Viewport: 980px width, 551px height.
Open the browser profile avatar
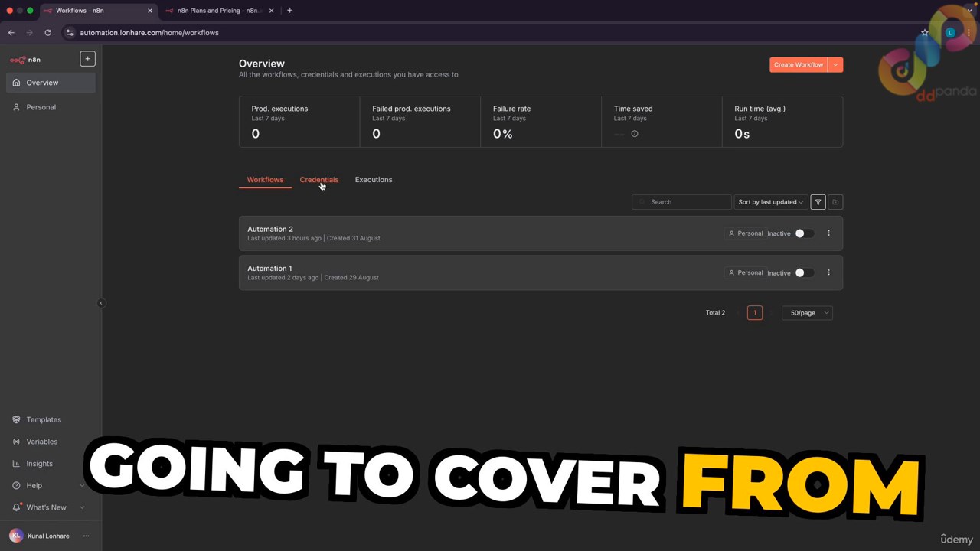950,33
